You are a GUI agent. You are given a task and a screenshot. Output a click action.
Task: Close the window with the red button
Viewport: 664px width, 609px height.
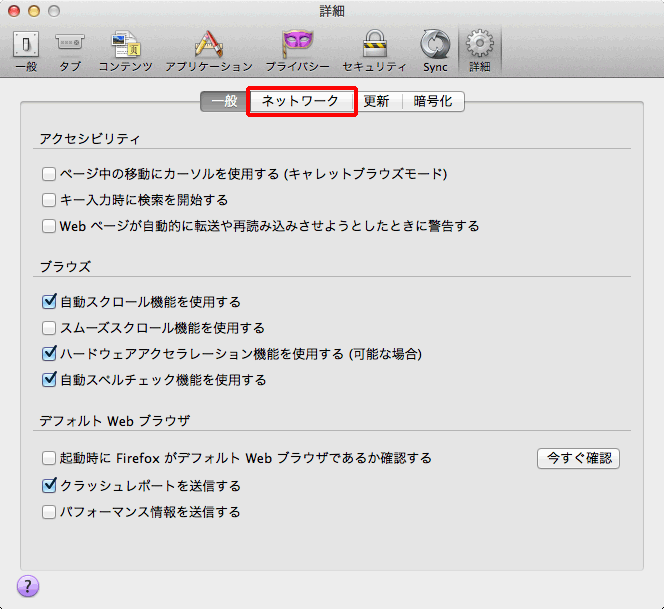click(x=14, y=11)
